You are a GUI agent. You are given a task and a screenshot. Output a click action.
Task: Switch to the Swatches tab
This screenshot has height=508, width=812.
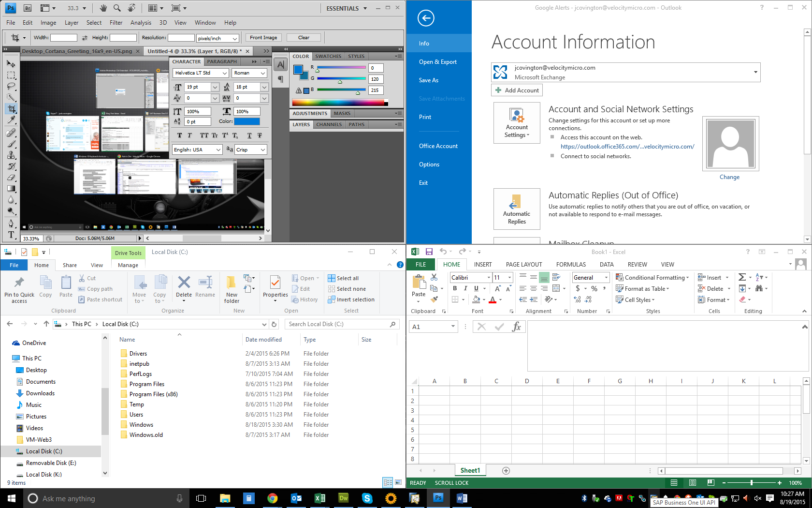[x=328, y=57]
